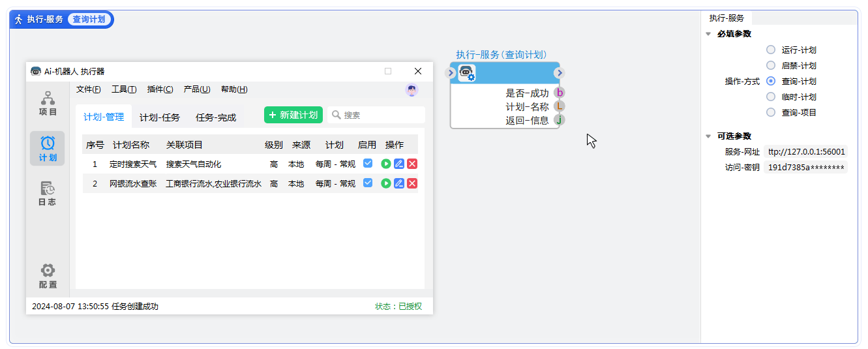Click the 是否-成功 output port b
Screen dimensions: 868x349
coord(560,93)
